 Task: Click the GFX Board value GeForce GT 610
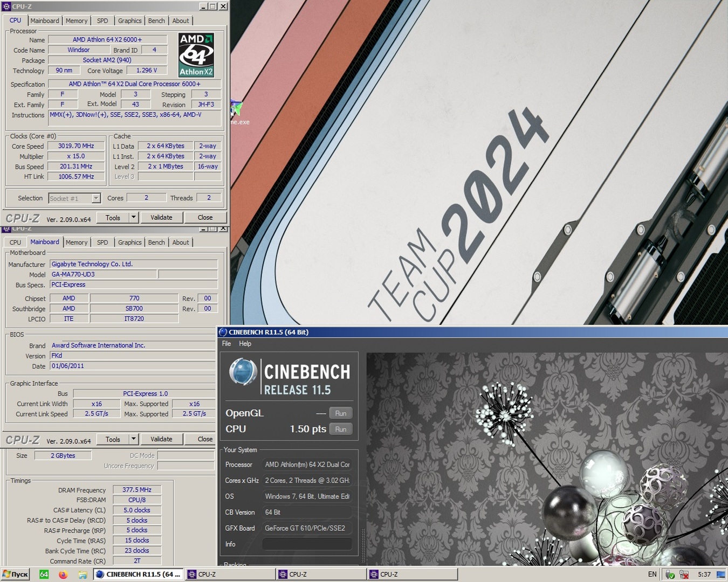pos(307,528)
